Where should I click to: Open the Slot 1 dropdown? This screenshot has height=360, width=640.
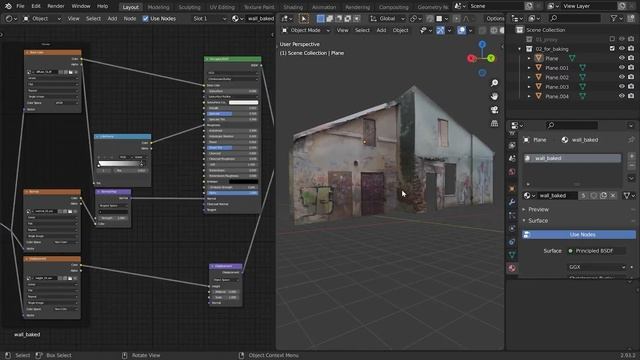pos(209,19)
